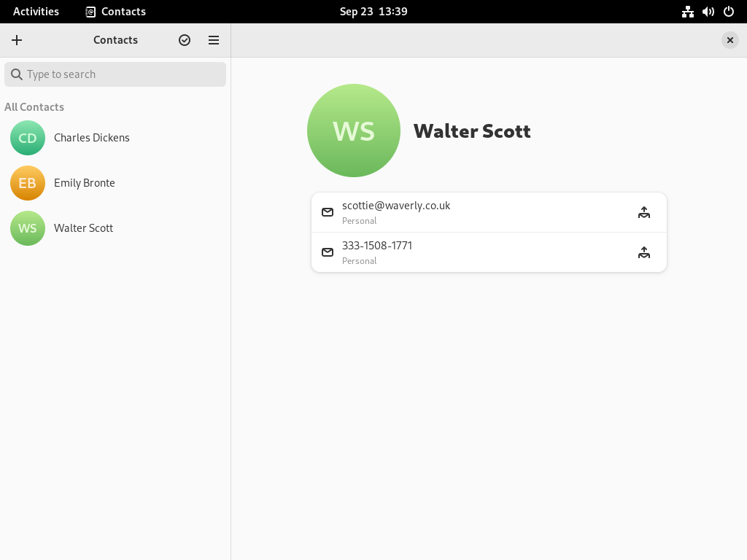Open the Contacts app menu in top bar

point(115,12)
